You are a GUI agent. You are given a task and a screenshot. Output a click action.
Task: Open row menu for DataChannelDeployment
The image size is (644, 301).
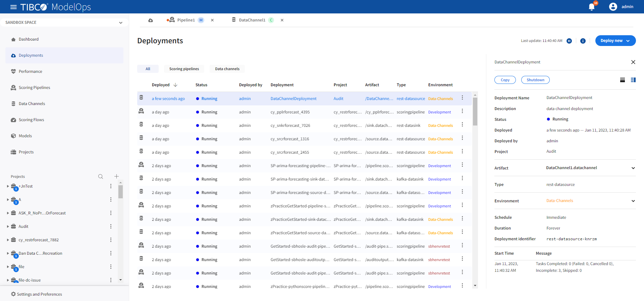[x=462, y=98]
